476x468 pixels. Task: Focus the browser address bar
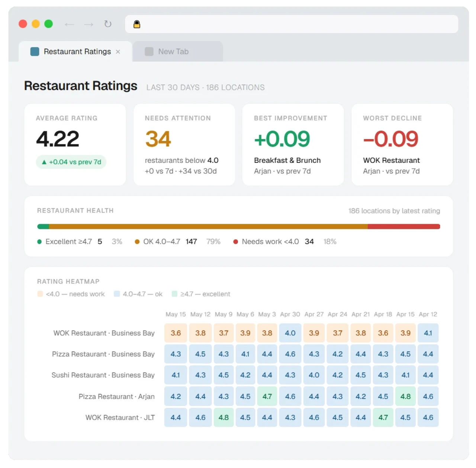(x=292, y=24)
